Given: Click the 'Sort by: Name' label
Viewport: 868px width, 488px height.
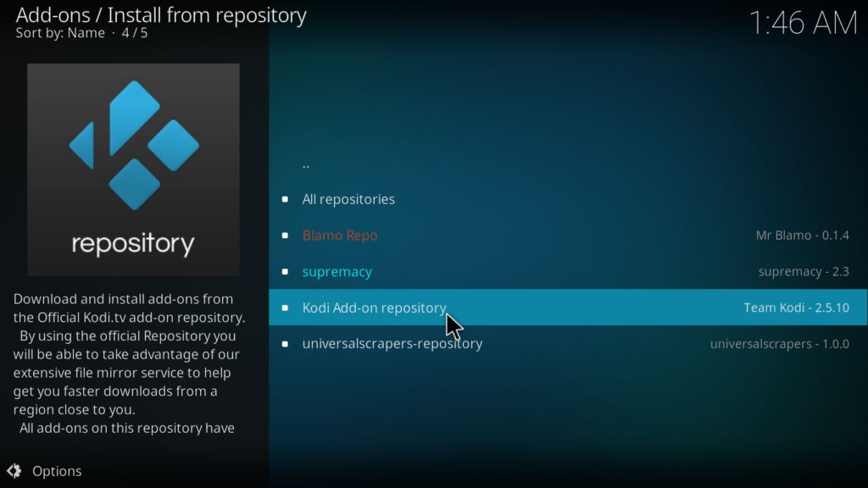Looking at the screenshot, I should 60,33.
